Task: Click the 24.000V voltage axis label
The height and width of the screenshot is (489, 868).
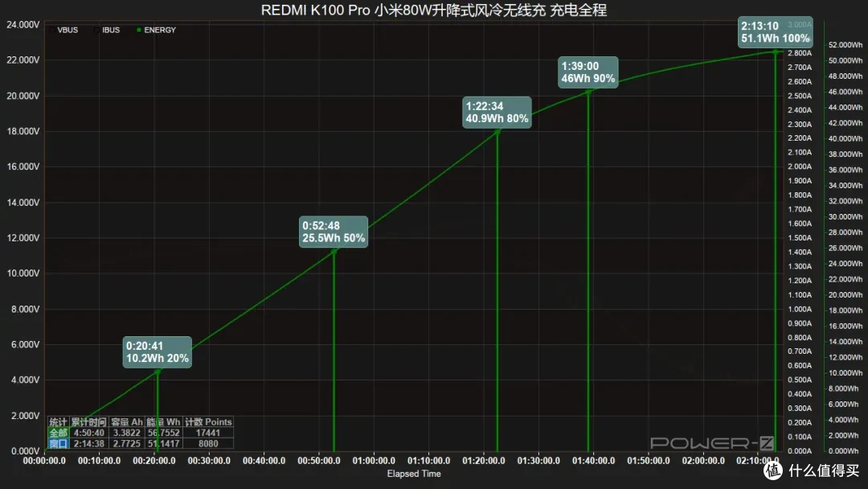Action: click(x=23, y=24)
